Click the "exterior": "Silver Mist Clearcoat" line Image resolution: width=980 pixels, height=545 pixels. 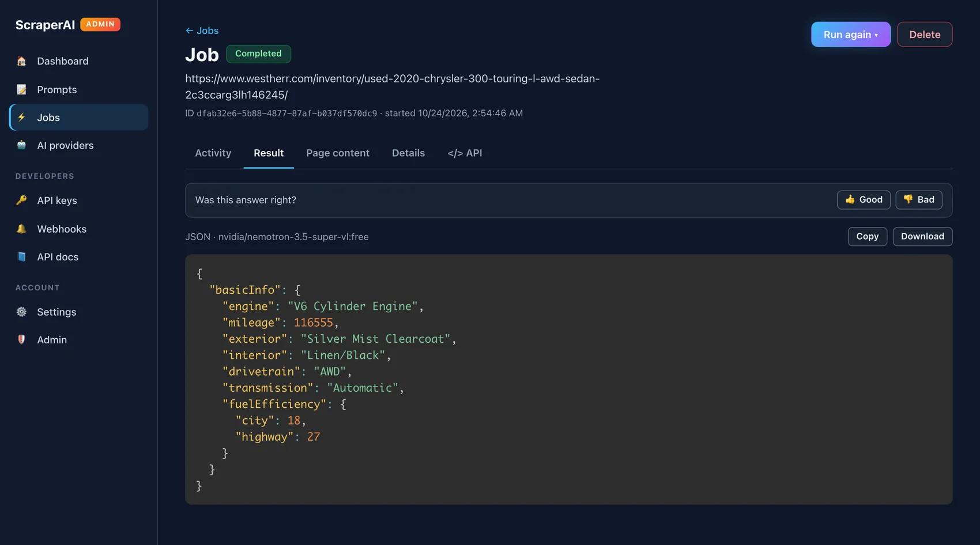coord(339,339)
